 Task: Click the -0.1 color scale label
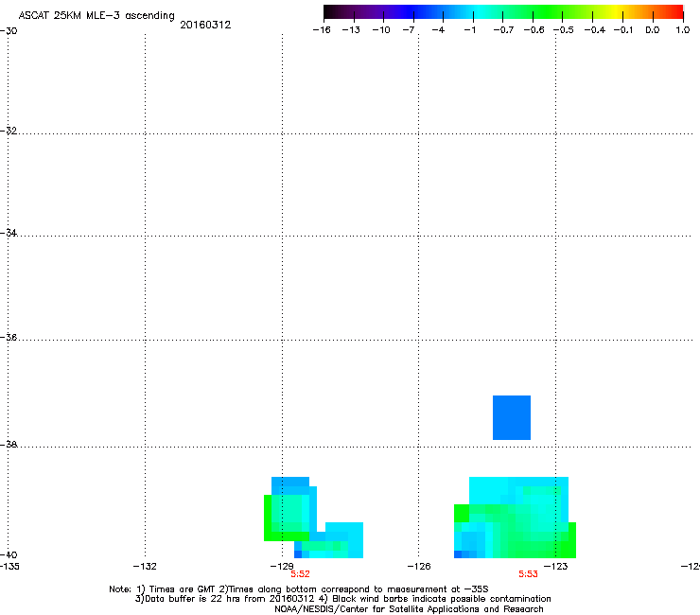[623, 30]
